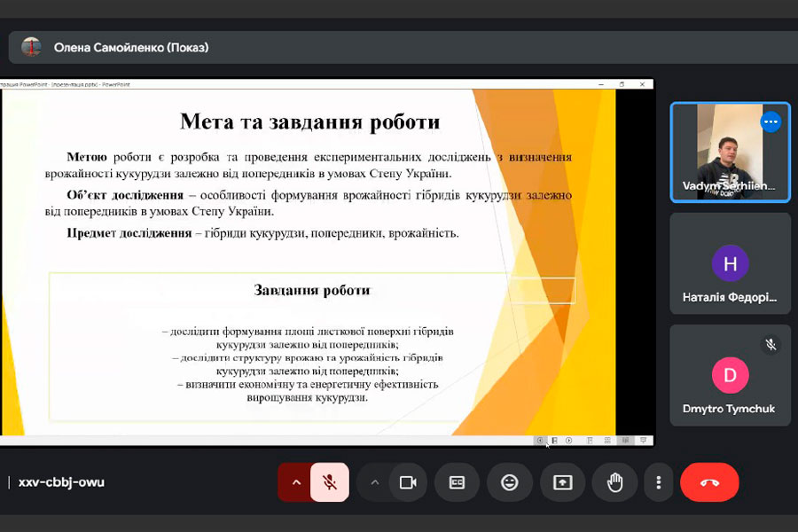The width and height of the screenshot is (798, 532).
Task: Select Наталія Федорі participant tile
Action: click(730, 270)
